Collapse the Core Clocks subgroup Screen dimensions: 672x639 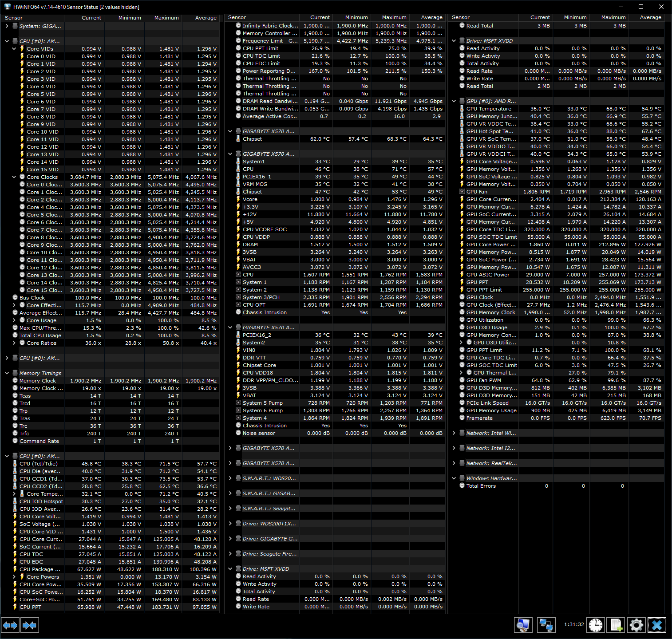click(x=14, y=177)
